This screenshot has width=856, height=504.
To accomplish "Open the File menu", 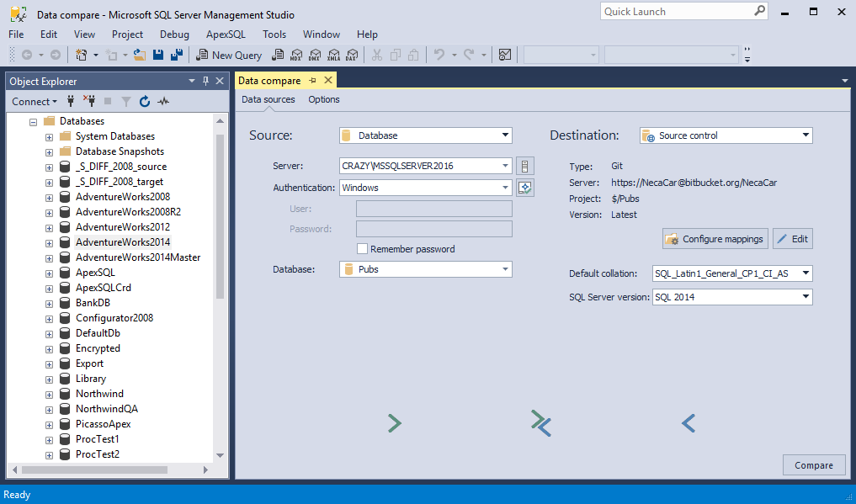I will pos(16,34).
